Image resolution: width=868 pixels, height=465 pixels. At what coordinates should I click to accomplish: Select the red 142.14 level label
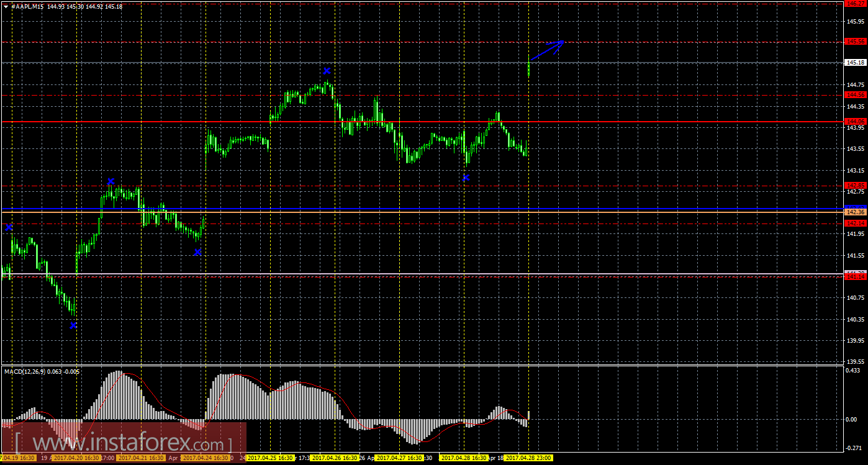[856, 223]
